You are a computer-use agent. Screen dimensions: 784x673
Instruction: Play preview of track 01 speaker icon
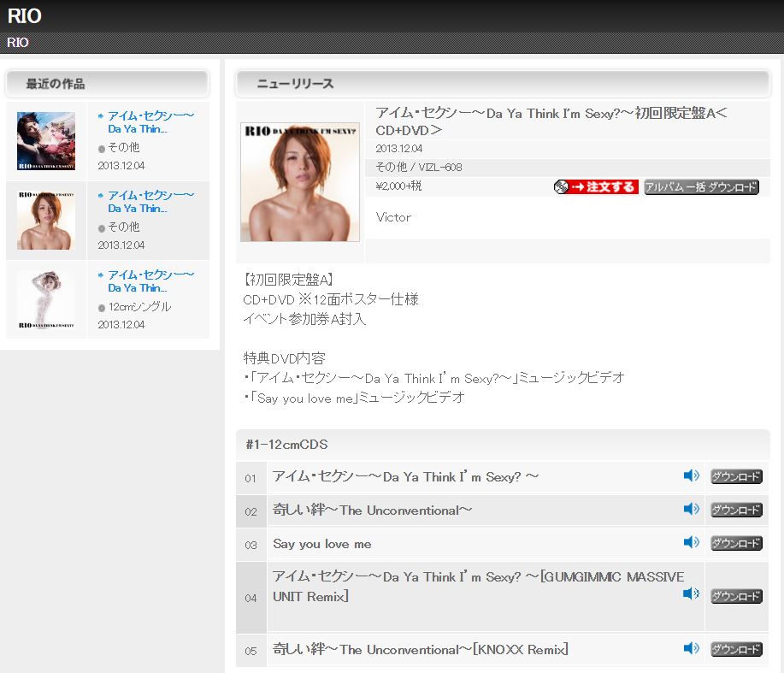691,476
